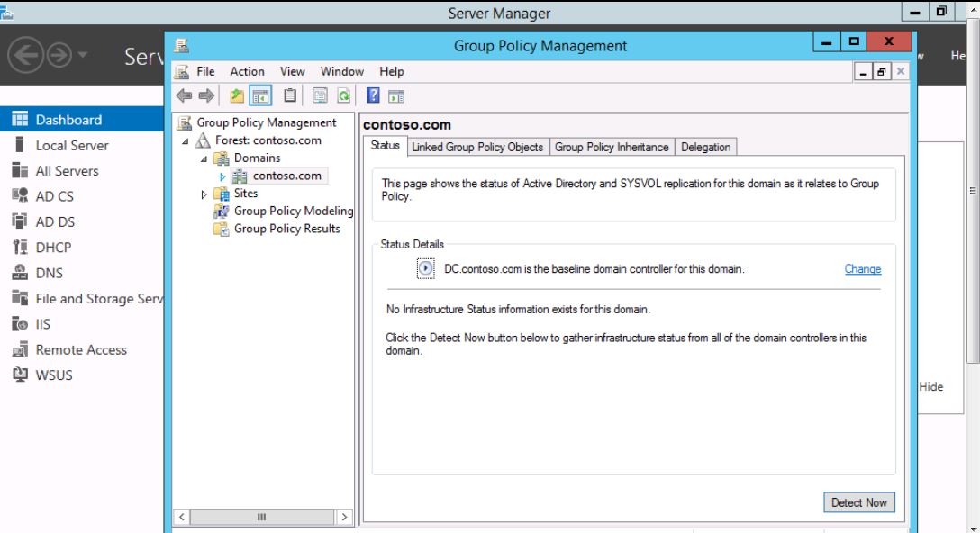Click the Group Policy Management title bar icon
This screenshot has width=980, height=533.
tap(181, 46)
